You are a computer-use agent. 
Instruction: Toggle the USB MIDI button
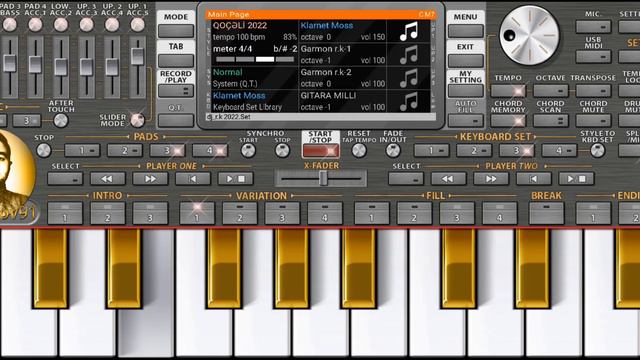coord(593,57)
